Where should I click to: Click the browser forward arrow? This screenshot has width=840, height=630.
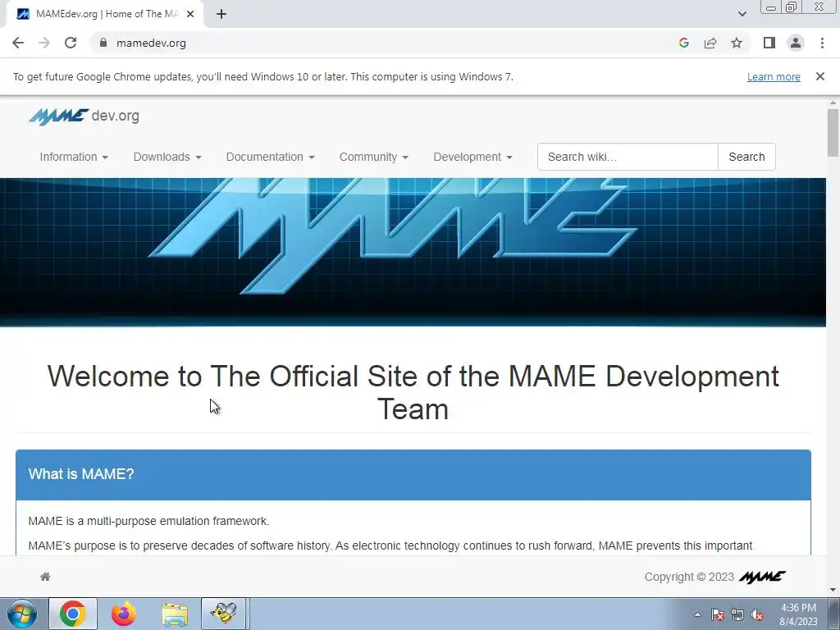[x=44, y=43]
